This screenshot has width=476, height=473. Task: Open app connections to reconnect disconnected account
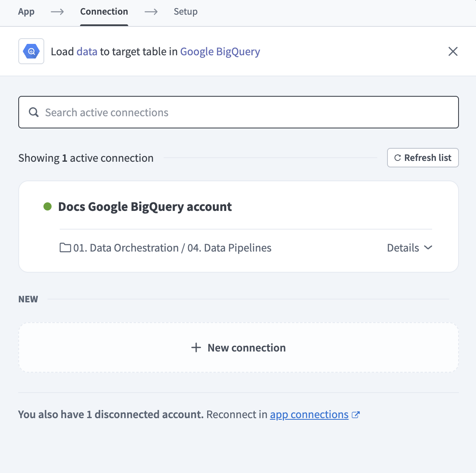309,414
